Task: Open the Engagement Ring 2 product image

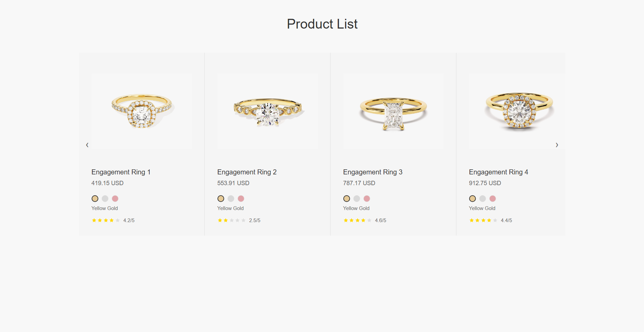Action: coord(267,112)
